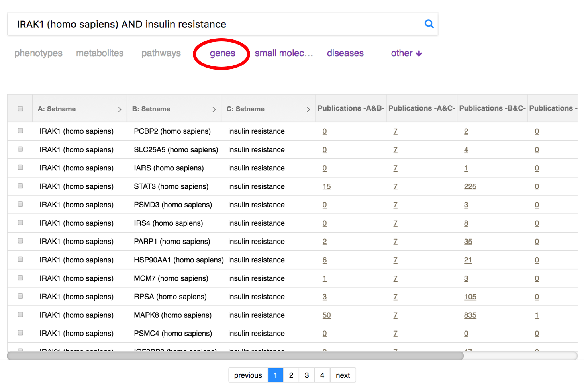Select the STAT3 (homo sapiens) cell
Image resolution: width=588 pixels, height=387 pixels.
tap(171, 186)
